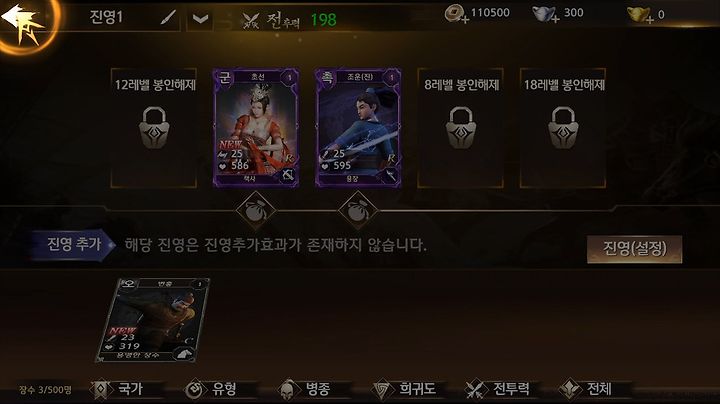Image resolution: width=720 pixels, height=404 pixels.
Task: Filter generals by 유형
Action: point(219,389)
